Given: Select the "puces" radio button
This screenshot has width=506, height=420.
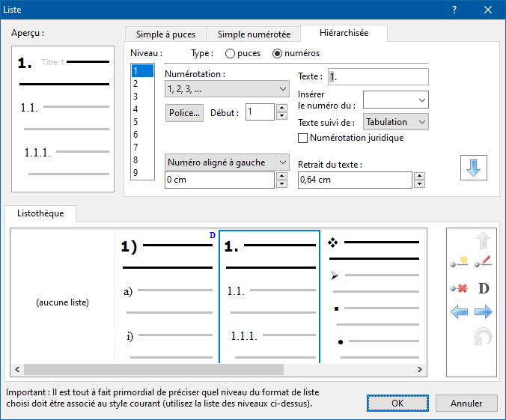Looking at the screenshot, I should point(230,54).
